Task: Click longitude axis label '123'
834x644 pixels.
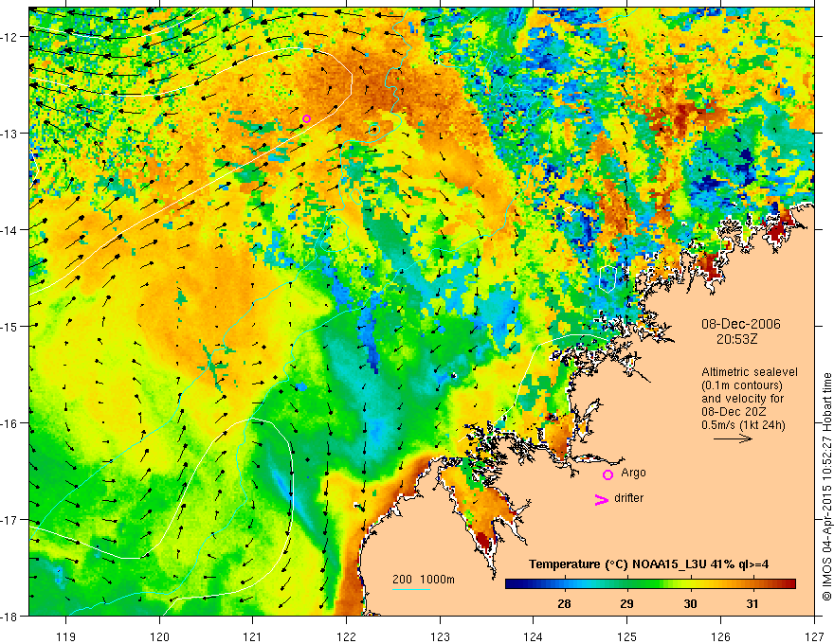Action: coord(440,636)
